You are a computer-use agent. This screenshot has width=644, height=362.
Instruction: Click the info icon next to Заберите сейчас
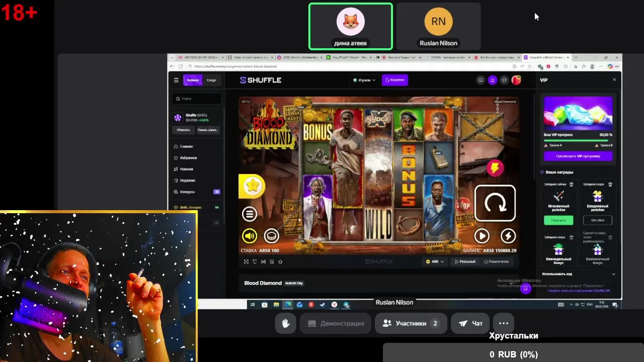tap(571, 185)
